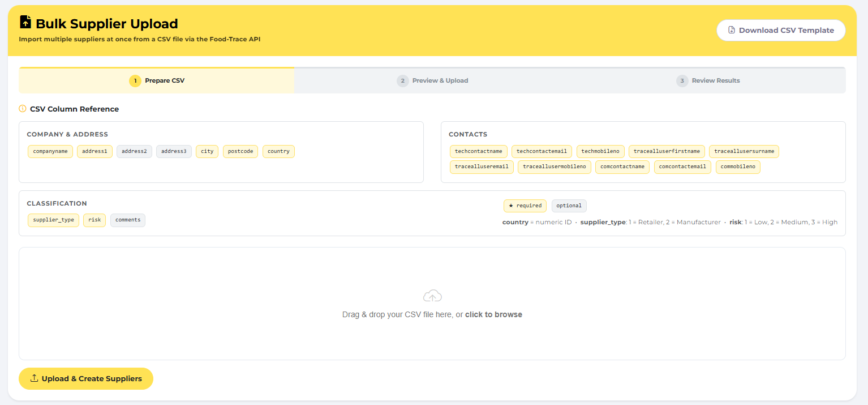Click the step 1 number circle

(135, 81)
